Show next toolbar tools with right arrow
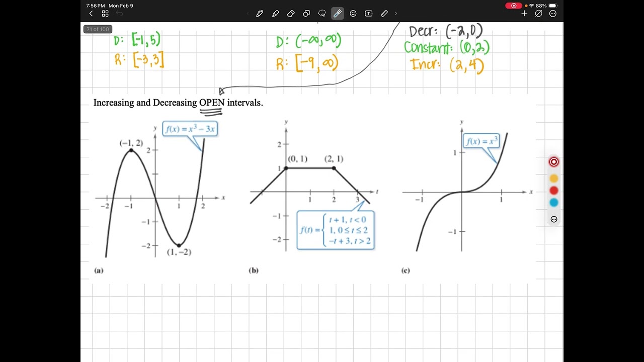 396,14
